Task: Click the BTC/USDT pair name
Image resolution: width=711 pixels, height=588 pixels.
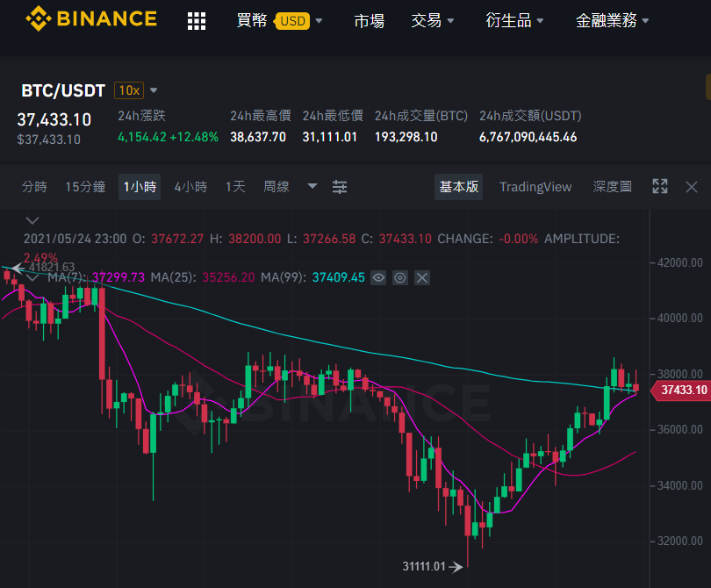Action: [x=63, y=90]
